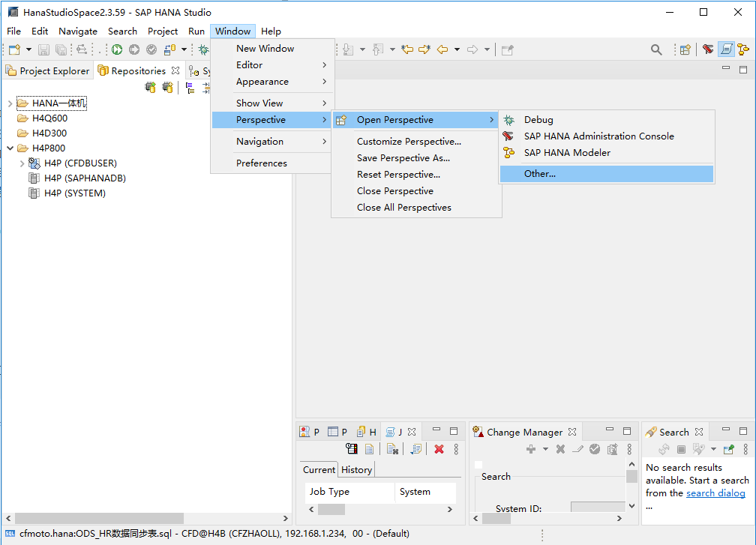Click New Window menu entry
This screenshot has width=756, height=545.
coord(271,49)
